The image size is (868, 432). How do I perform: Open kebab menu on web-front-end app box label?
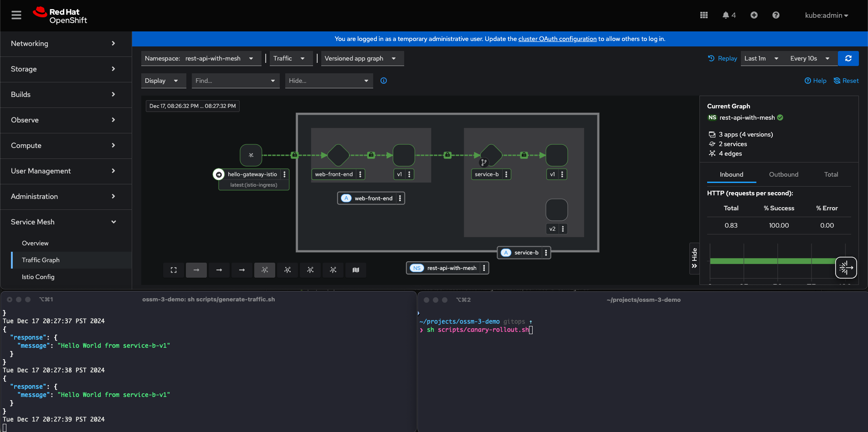pos(400,198)
